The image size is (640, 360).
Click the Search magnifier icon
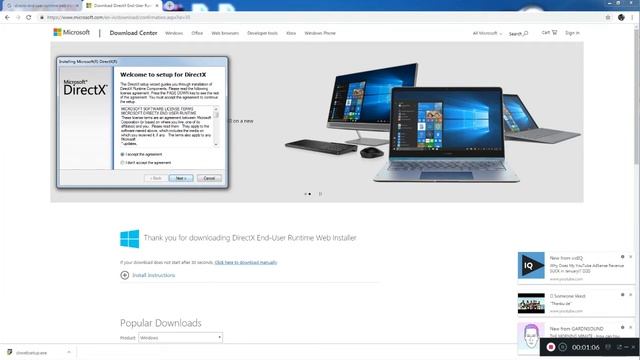[526, 33]
